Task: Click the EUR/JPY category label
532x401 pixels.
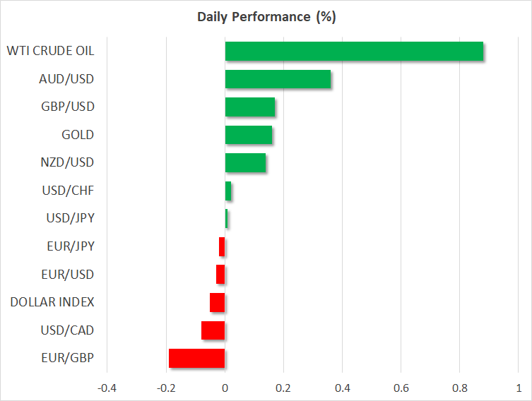Action: 68,246
